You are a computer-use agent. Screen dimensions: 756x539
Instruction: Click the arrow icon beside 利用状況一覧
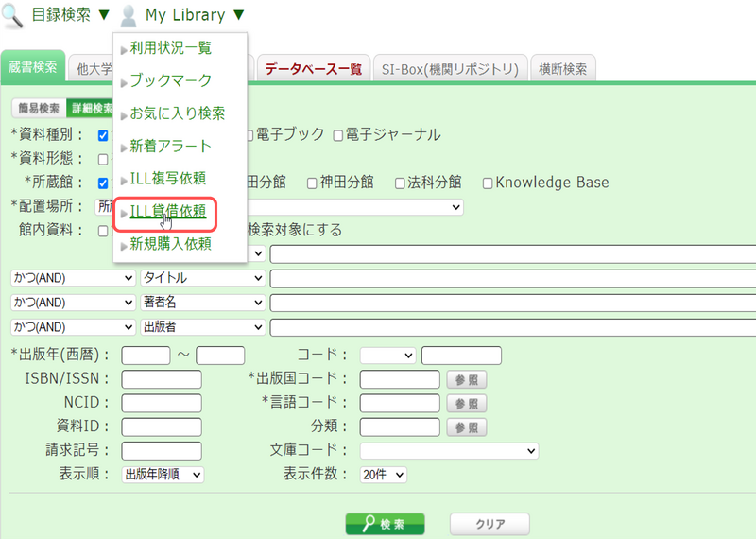(124, 49)
